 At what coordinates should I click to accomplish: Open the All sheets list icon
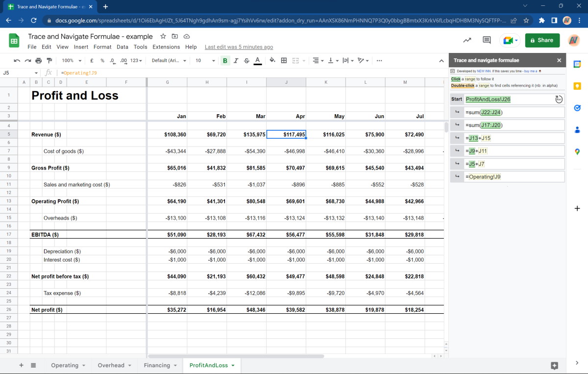[33, 365]
